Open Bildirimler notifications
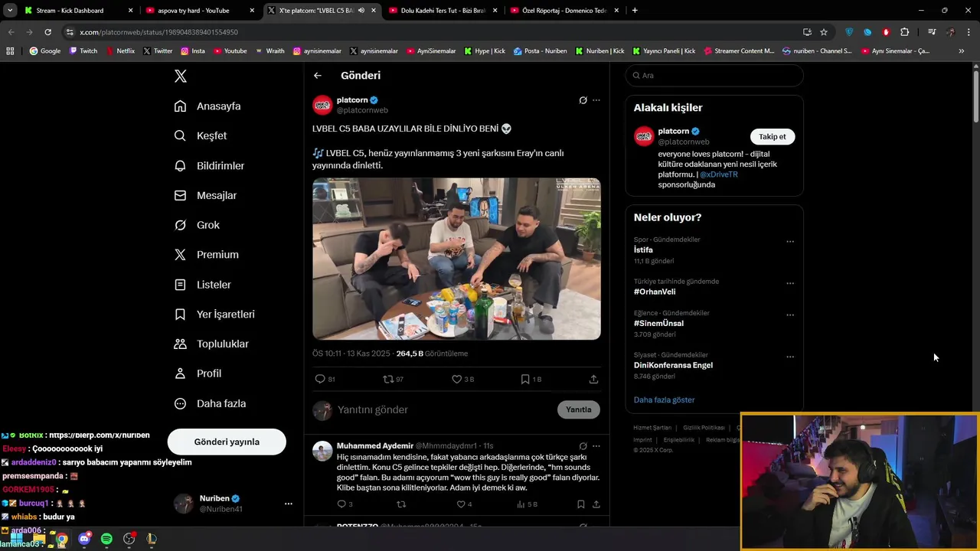Viewport: 980px width, 551px height. click(x=209, y=165)
